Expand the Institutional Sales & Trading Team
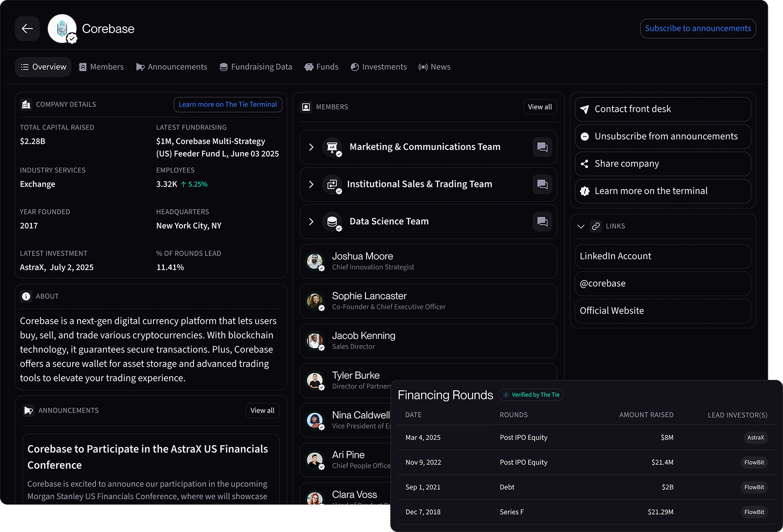 [311, 184]
